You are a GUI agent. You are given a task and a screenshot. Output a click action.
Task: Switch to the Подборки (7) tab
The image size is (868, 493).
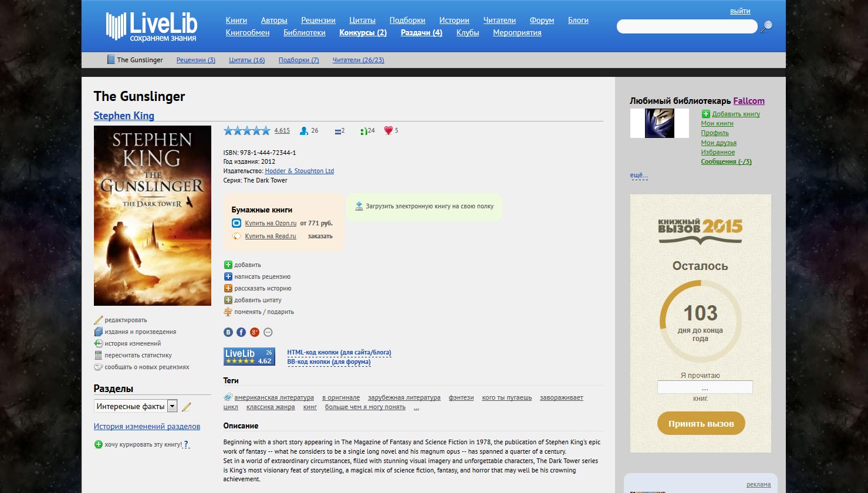299,60
